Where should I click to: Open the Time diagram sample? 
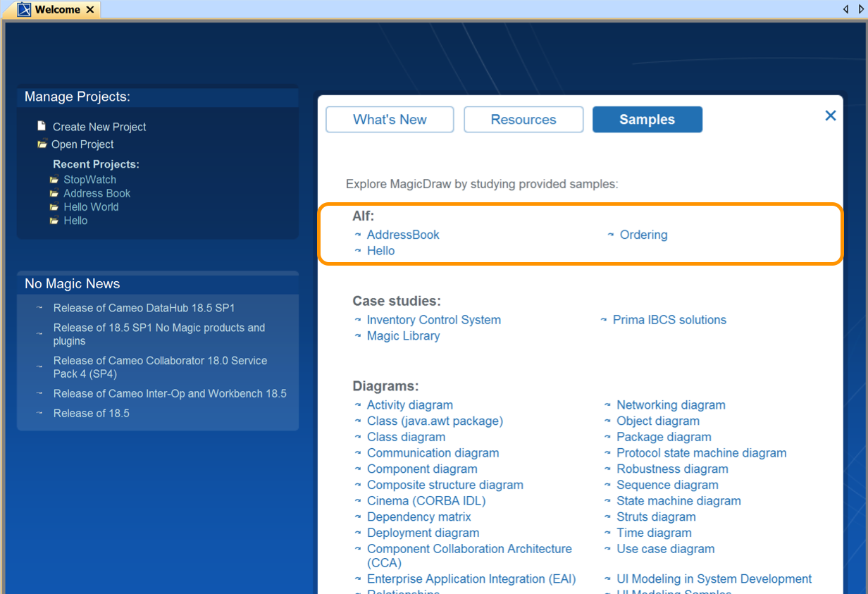(x=654, y=533)
